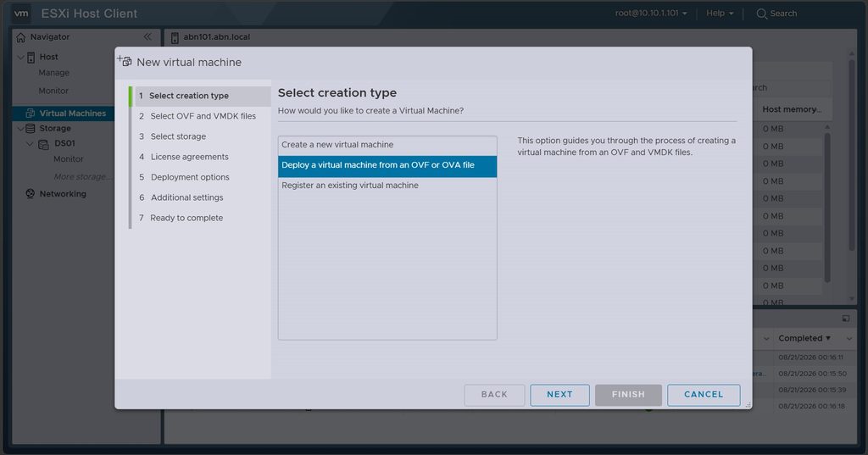Screen dimensions: 868x455
Task: Open the Help dropdown menu
Action: coord(720,14)
